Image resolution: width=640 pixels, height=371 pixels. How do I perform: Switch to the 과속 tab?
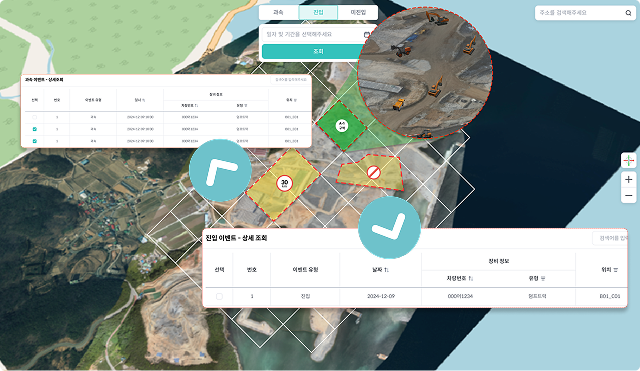[x=278, y=12]
